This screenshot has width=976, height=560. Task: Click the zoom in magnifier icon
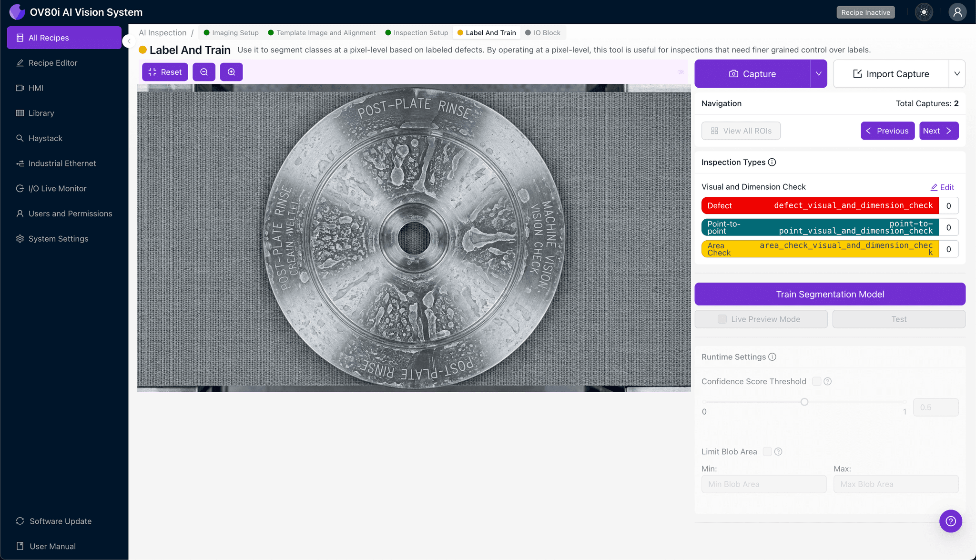click(231, 72)
